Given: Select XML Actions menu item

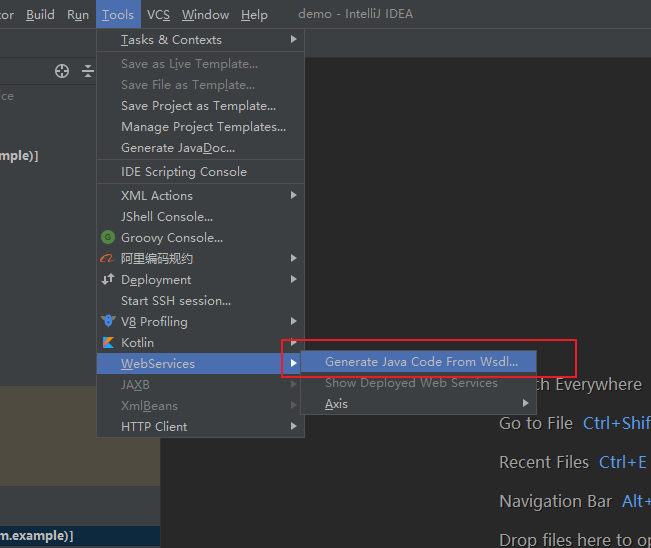Looking at the screenshot, I should coord(201,196).
